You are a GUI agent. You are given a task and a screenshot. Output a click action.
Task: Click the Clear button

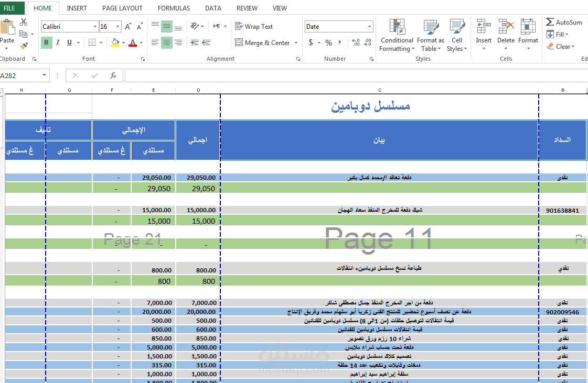click(x=561, y=47)
